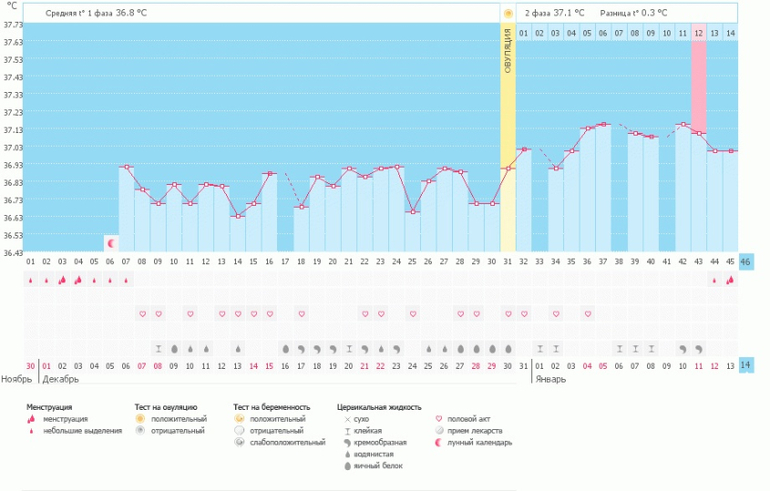The width and height of the screenshot is (770, 491).
Task: Click the сухо legend cross icon
Action: [x=348, y=419]
